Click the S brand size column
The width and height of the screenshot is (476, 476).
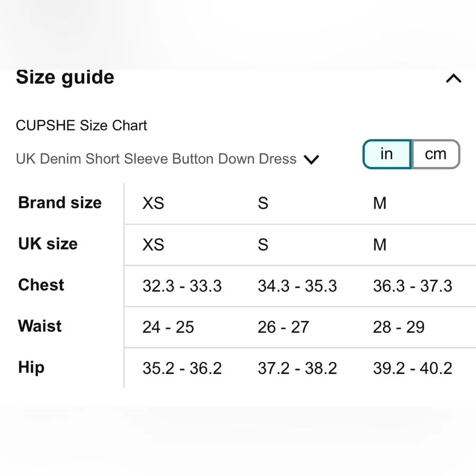pos(263,203)
